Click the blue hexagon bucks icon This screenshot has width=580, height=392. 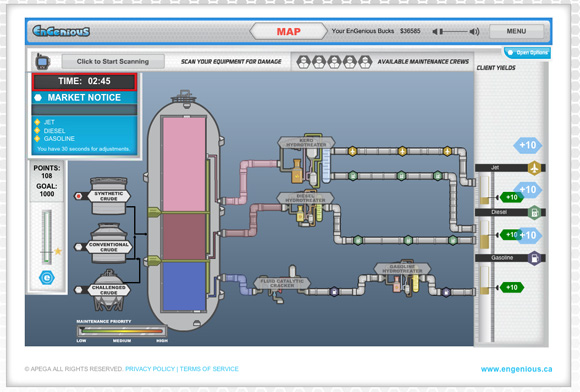pyautogui.click(x=47, y=277)
